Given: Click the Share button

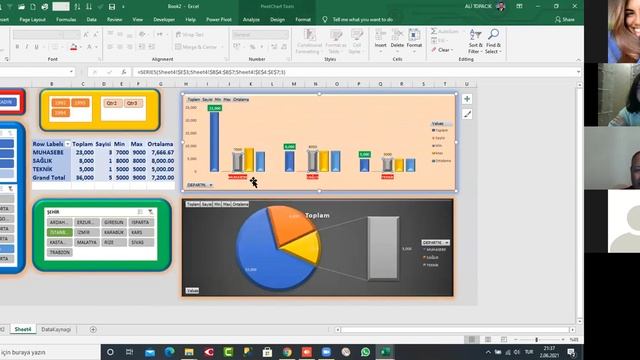Looking at the screenshot, I should (565, 20).
